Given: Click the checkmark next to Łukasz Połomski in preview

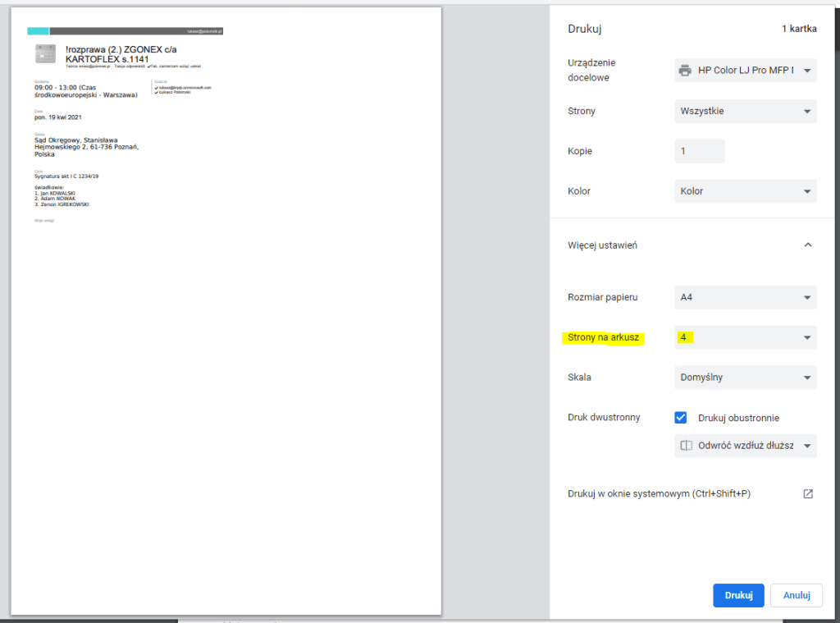Looking at the screenshot, I should [156, 93].
